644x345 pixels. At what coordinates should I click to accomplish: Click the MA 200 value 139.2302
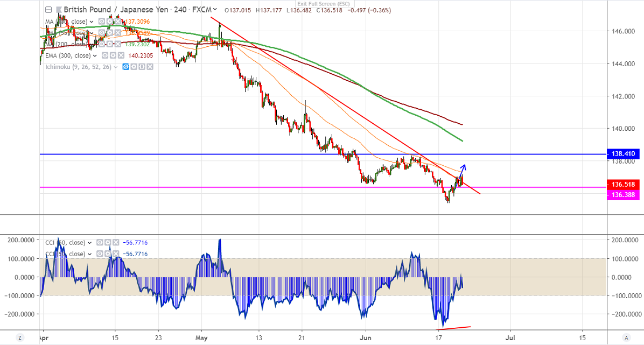pos(137,44)
